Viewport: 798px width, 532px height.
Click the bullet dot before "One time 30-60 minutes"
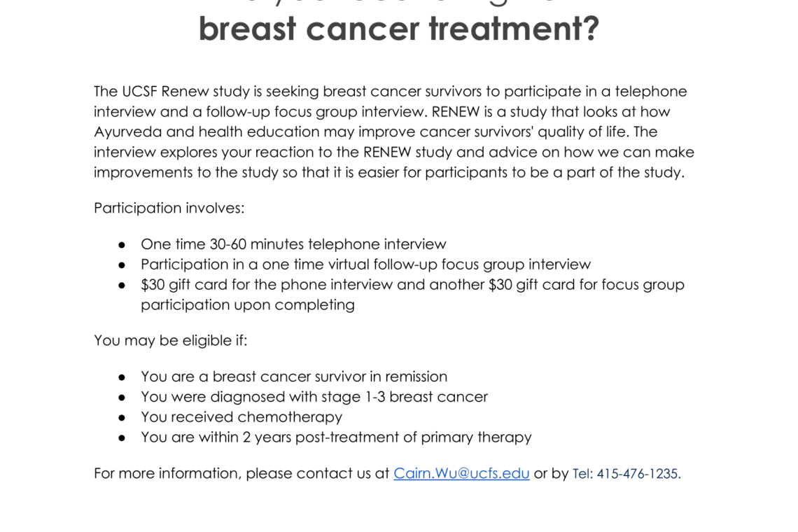(122, 244)
